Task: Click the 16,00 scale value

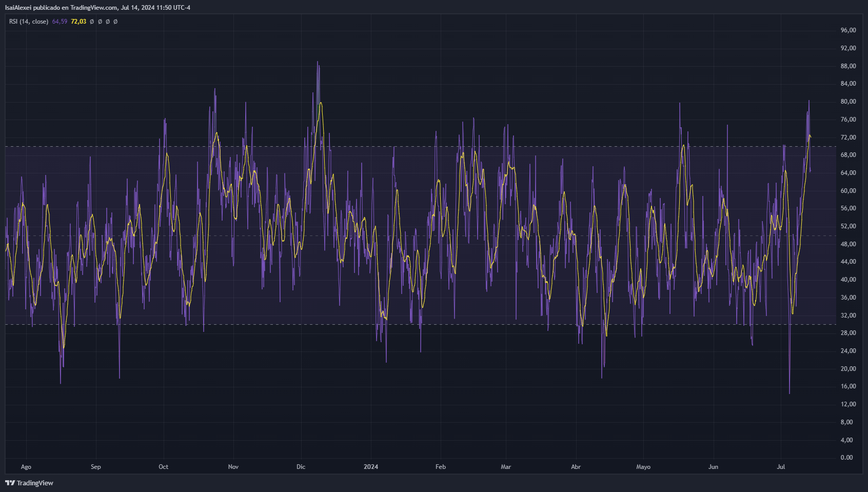Action: point(849,386)
